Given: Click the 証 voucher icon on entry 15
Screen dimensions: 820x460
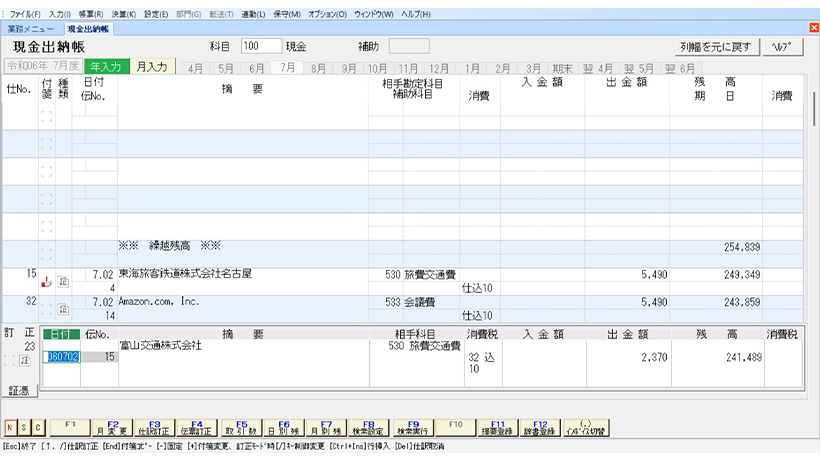Looking at the screenshot, I should pos(63,282).
